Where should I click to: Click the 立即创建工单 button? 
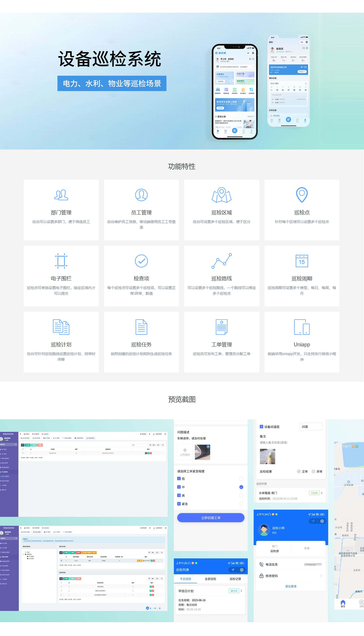click(x=210, y=518)
